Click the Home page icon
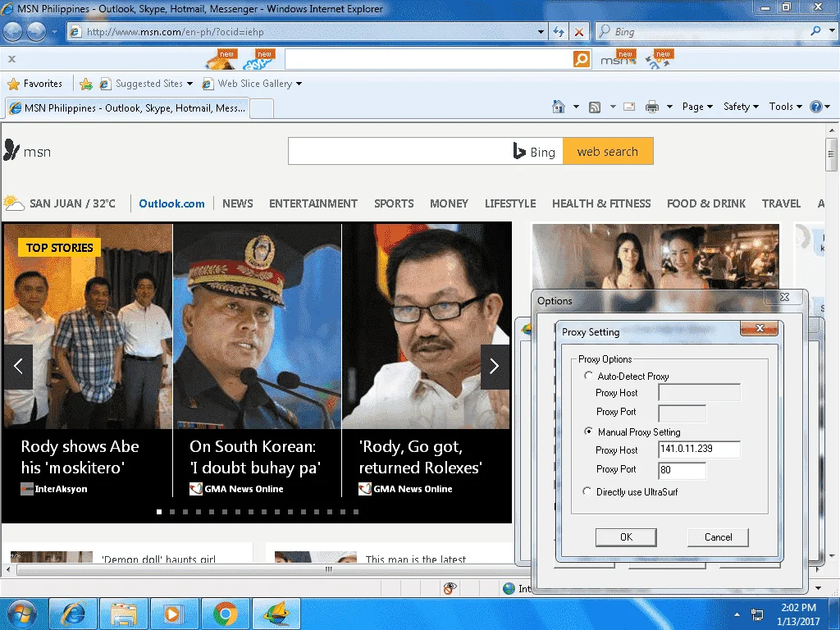Viewport: 840px width, 630px height. tap(558, 107)
